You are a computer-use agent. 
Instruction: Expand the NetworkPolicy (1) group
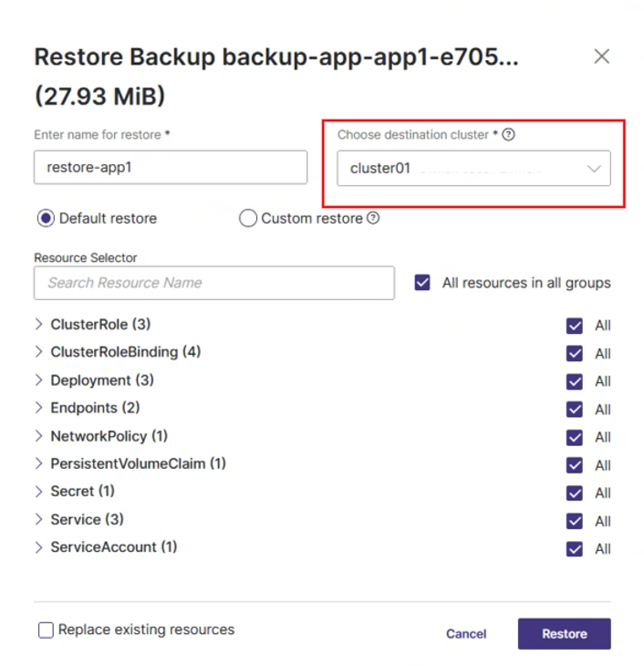[x=39, y=436]
